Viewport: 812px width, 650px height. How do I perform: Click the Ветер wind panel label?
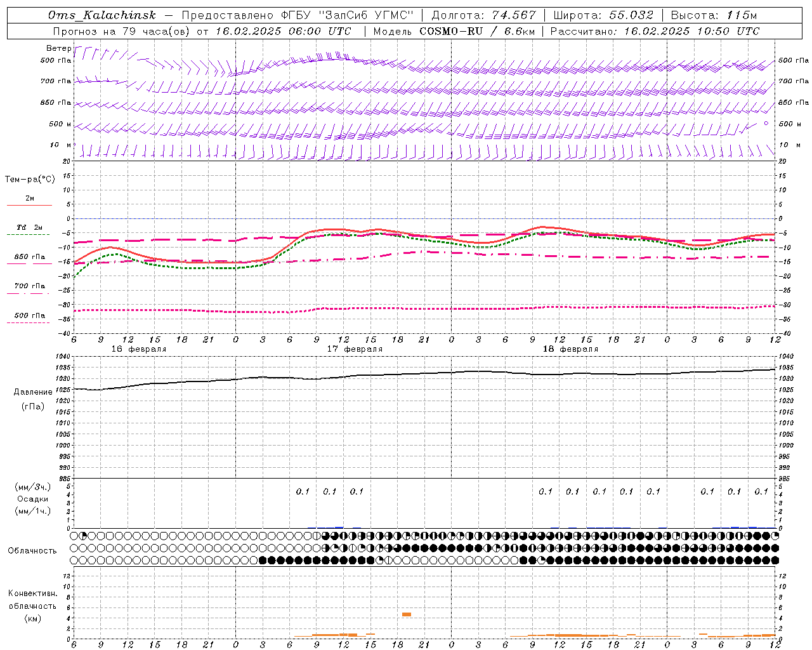[58, 48]
